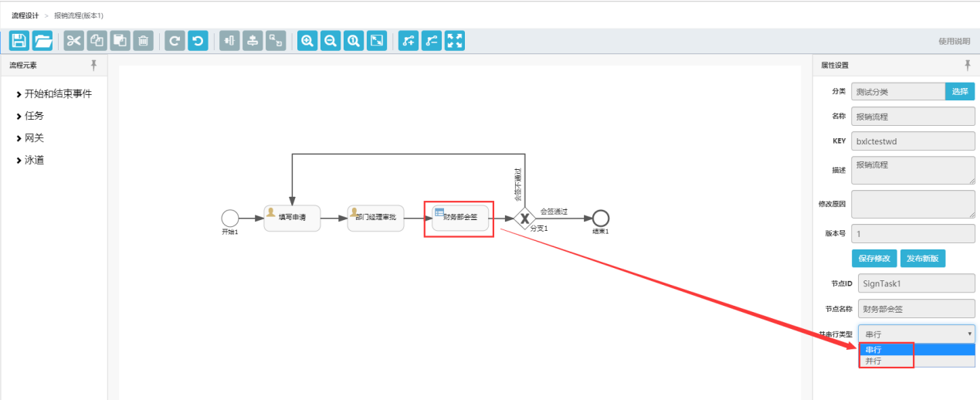Click the horizontal align toolbar icon
This screenshot has height=400, width=980.
tap(253, 41)
